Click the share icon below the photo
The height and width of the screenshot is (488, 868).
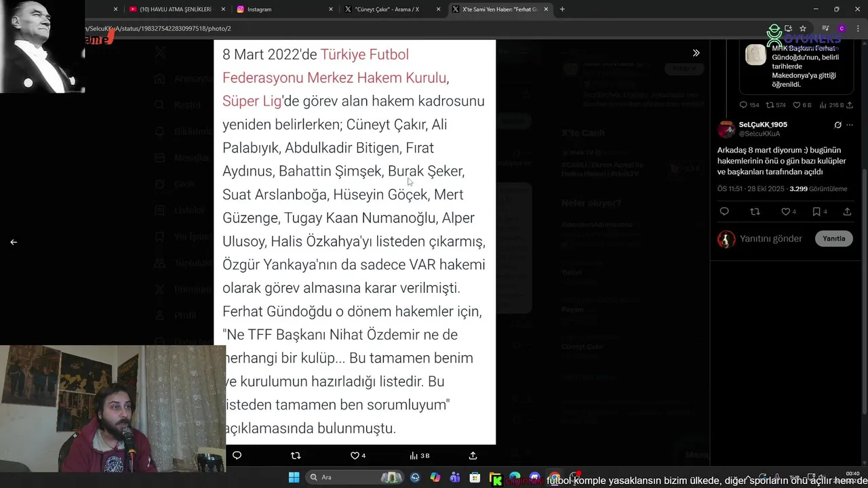point(473,455)
